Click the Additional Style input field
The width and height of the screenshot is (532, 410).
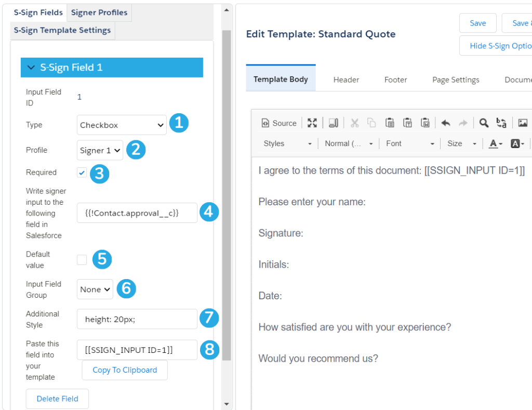[137, 319]
